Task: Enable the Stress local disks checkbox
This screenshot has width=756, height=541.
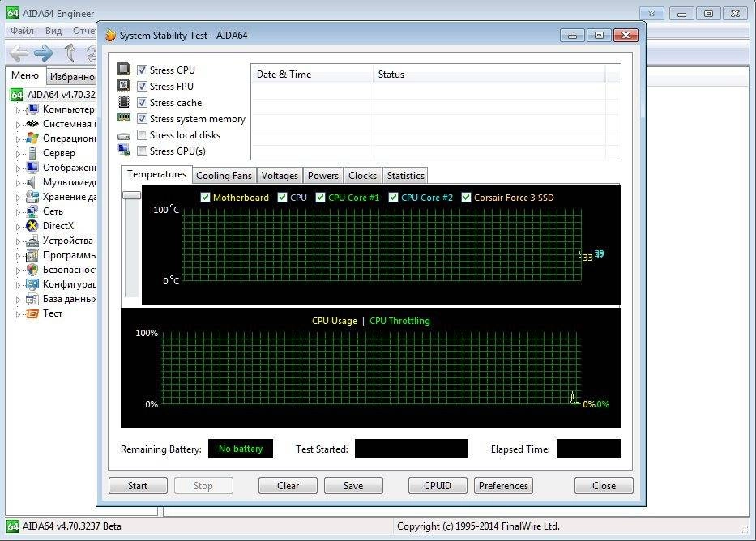Action: [143, 135]
